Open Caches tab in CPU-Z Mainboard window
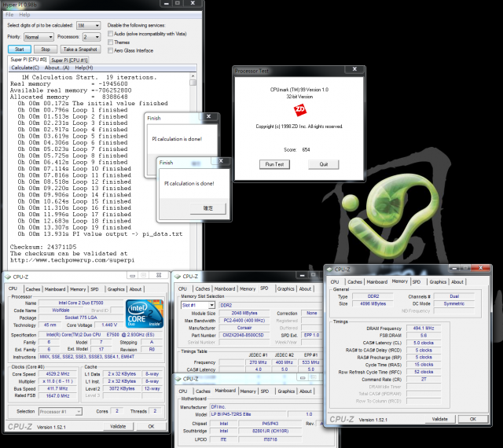The height and width of the screenshot is (448, 503). (203, 391)
